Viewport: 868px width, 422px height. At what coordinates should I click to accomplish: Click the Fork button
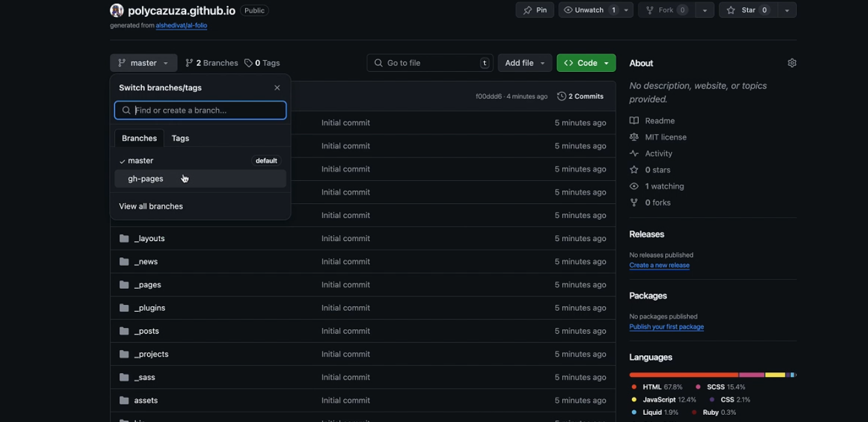[x=666, y=10]
